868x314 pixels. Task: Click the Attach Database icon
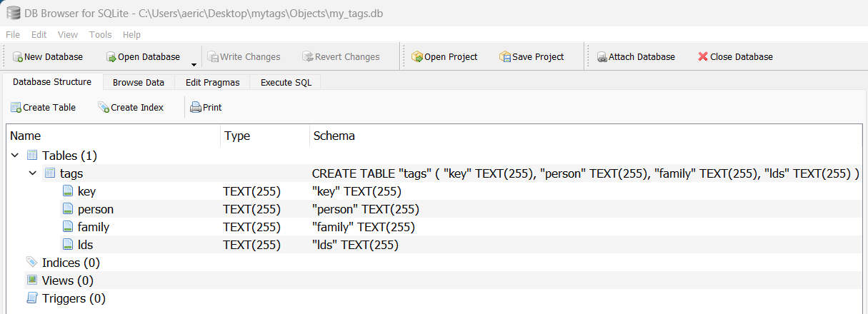602,57
